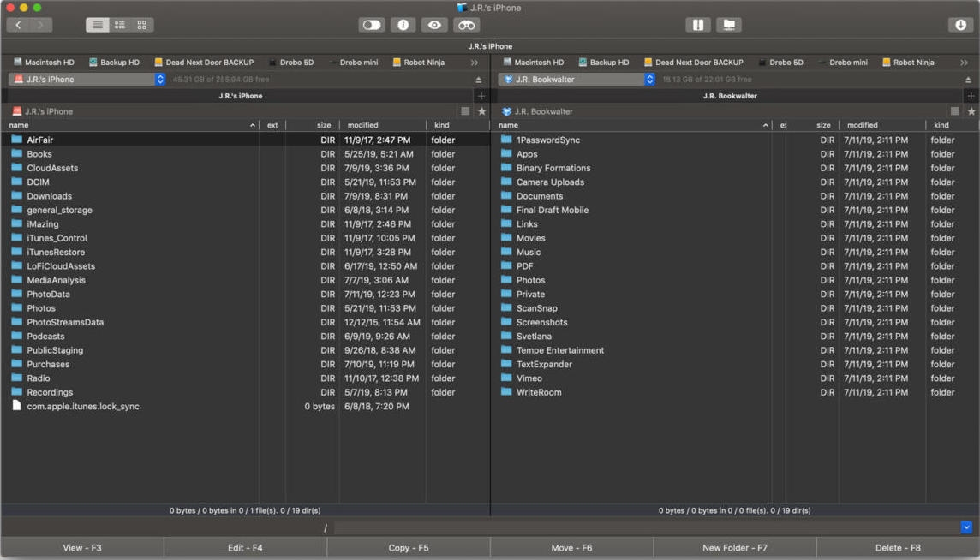
Task: Click the dual-pane layout toolbar icon
Action: (x=698, y=25)
